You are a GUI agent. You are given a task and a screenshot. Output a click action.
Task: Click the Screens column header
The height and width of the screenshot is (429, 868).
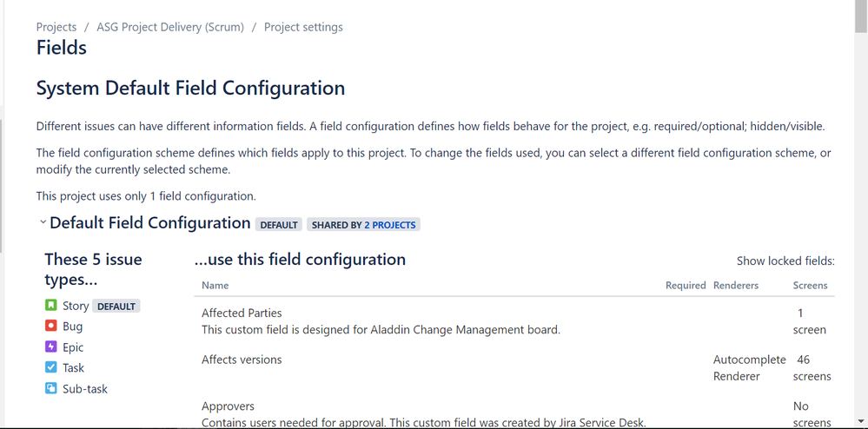(x=811, y=286)
